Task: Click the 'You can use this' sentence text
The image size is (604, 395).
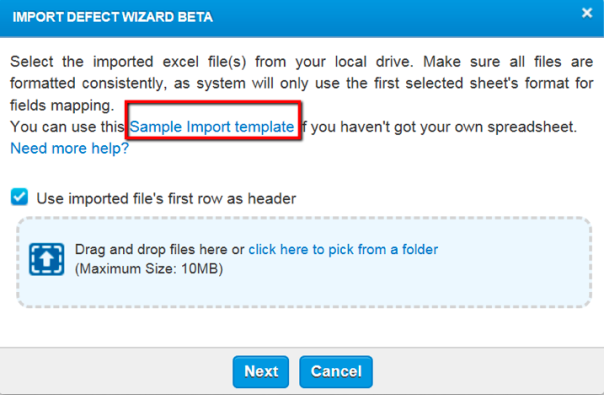Action: [67, 127]
